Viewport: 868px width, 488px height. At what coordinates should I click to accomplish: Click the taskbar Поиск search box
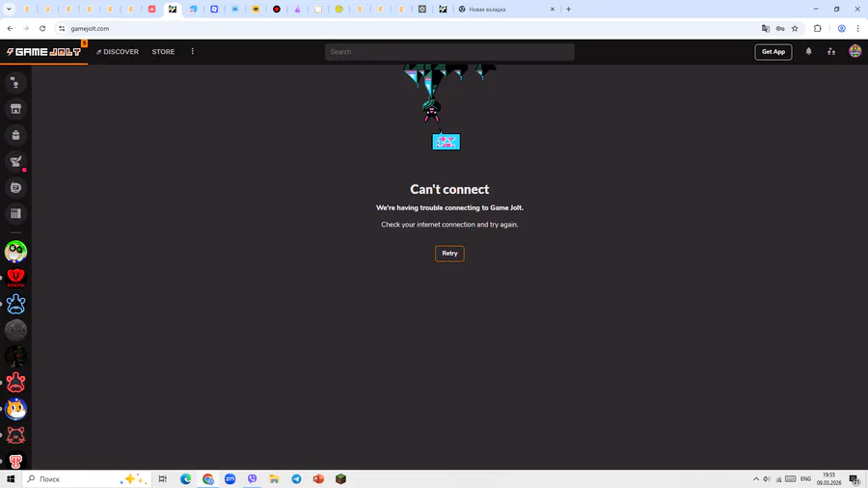87,478
